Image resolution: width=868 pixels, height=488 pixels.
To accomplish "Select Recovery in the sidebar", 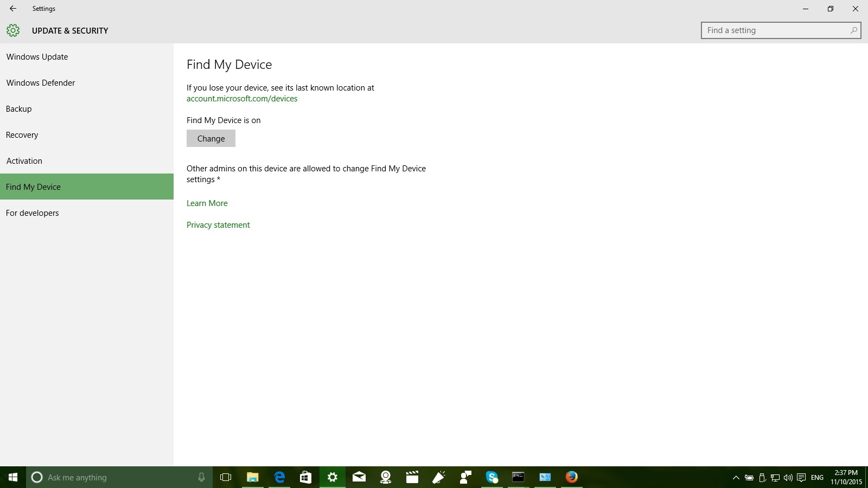I will [87, 134].
